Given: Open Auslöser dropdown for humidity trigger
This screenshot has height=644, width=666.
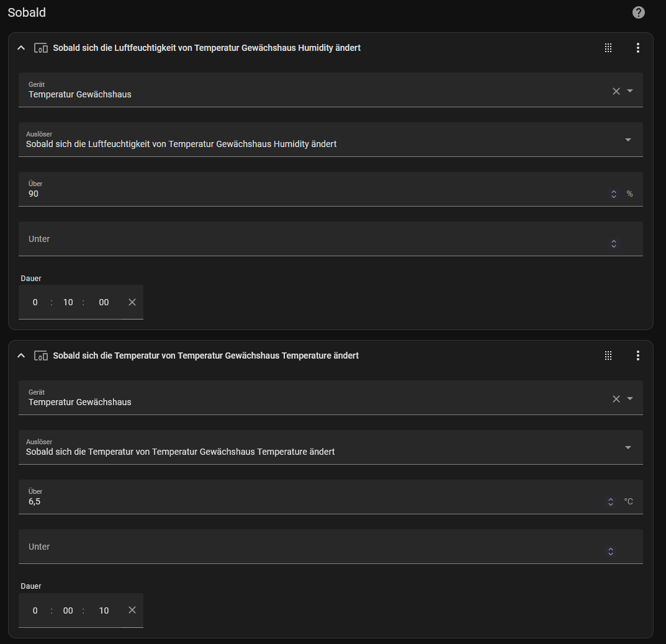Looking at the screenshot, I should click(x=628, y=140).
